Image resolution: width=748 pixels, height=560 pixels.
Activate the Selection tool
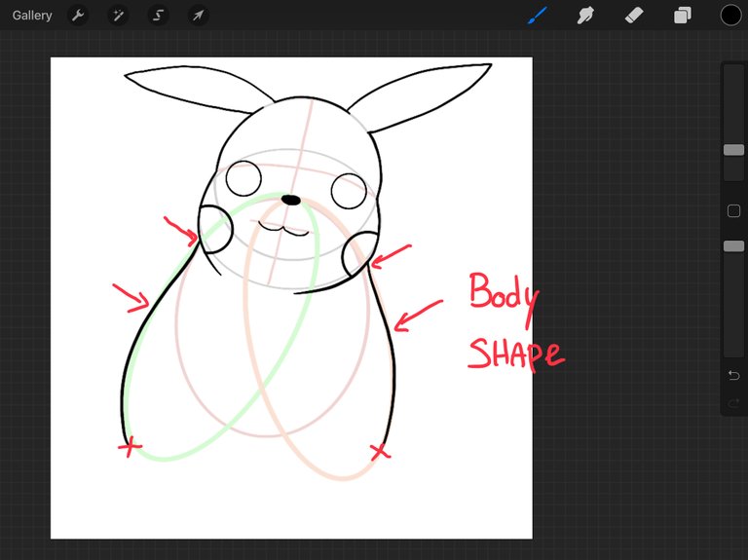158,16
